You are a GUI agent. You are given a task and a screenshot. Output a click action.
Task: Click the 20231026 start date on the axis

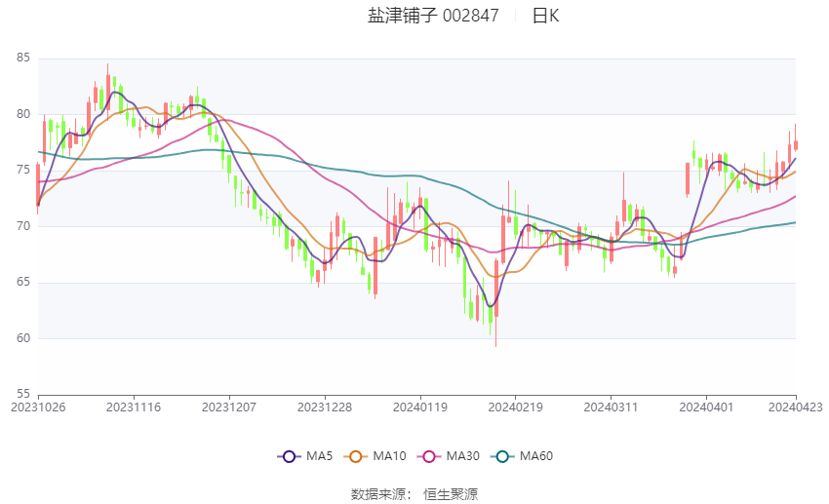point(38,407)
